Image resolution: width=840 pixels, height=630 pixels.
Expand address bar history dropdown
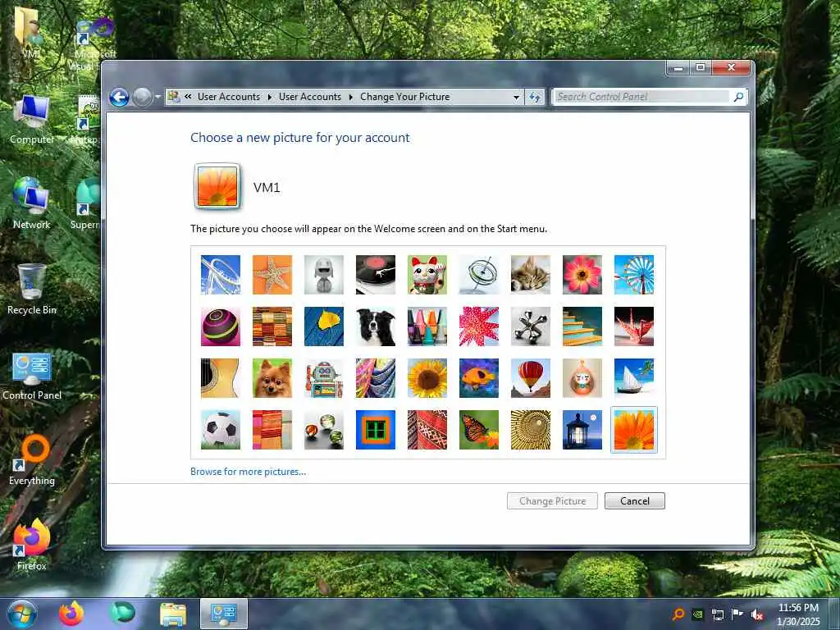[x=516, y=97]
